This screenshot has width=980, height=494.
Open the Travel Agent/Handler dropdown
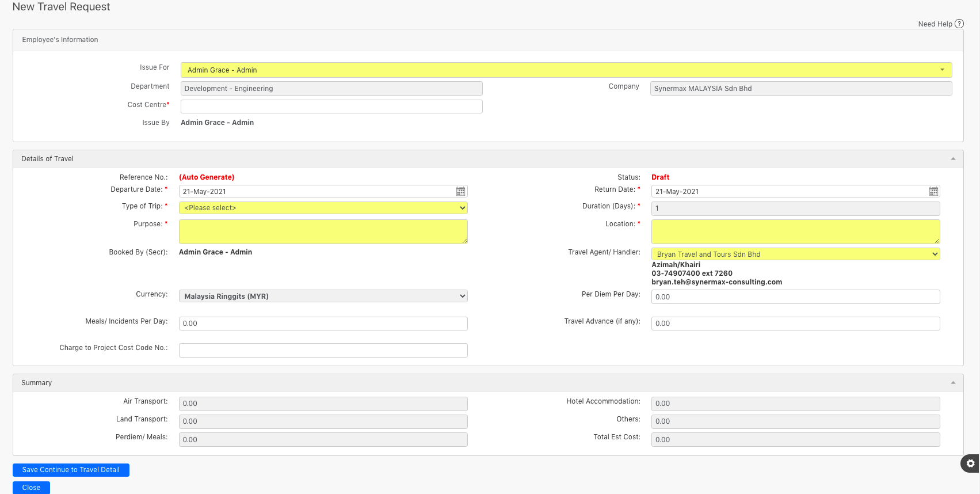[x=796, y=254]
